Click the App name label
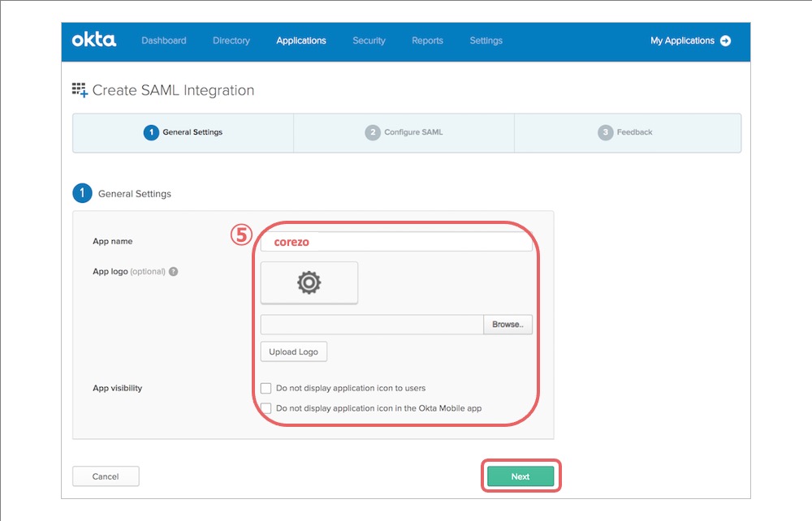 tap(112, 241)
